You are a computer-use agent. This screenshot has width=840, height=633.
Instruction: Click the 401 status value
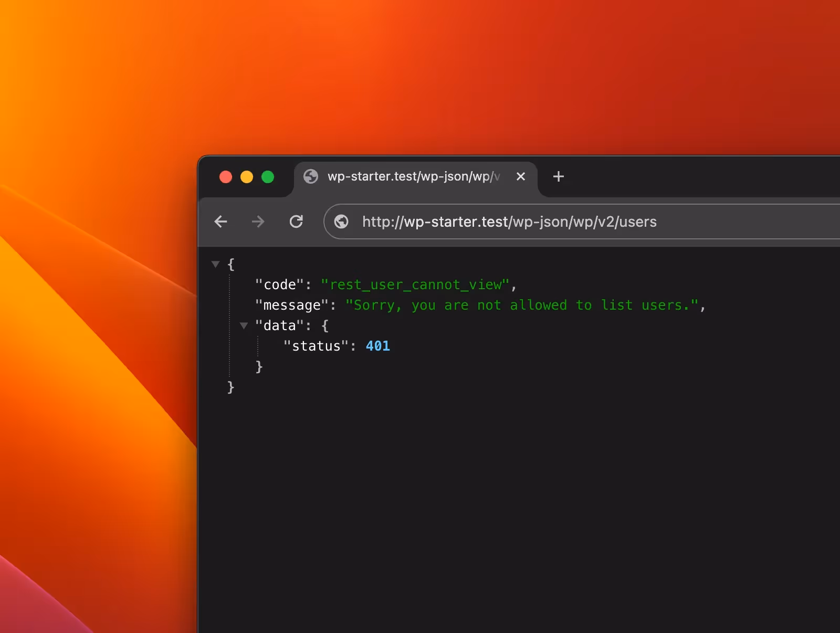click(x=378, y=346)
